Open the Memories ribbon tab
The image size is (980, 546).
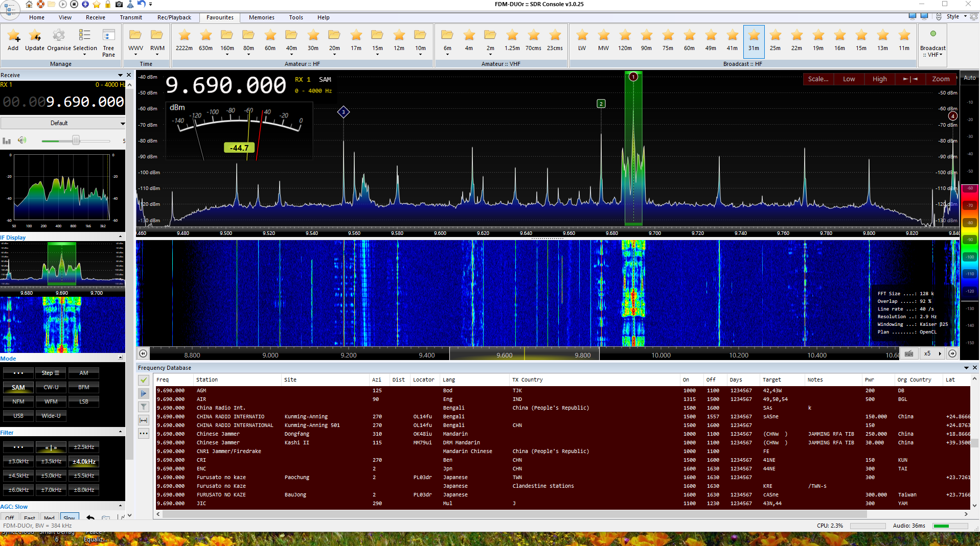(261, 17)
